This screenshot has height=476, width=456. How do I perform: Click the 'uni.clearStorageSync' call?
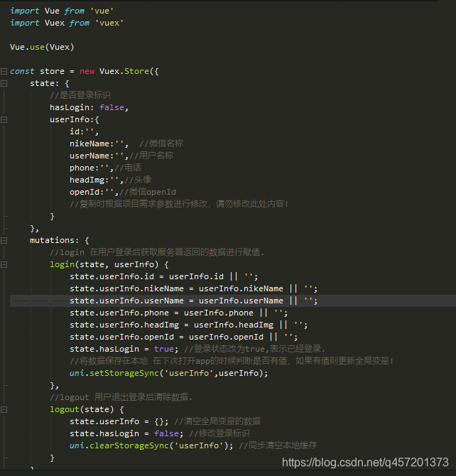[x=151, y=445]
